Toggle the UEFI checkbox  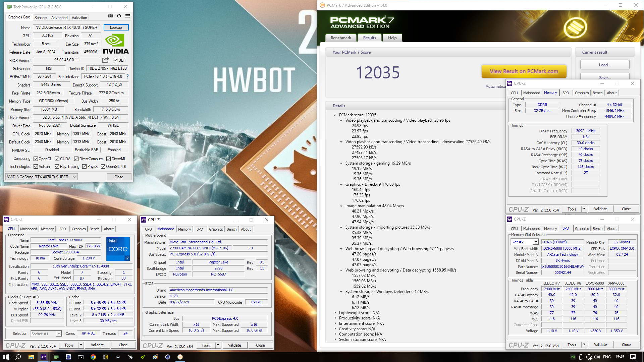click(x=115, y=60)
